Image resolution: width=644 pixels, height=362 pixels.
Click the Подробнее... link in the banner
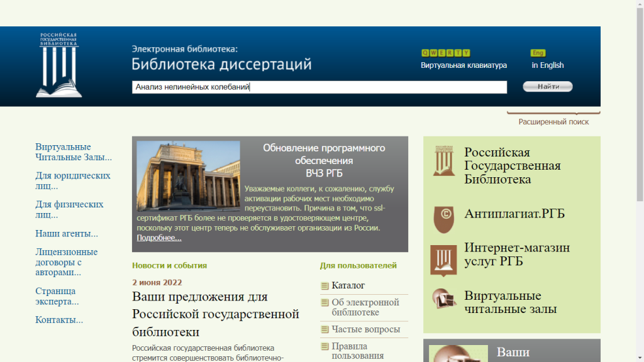pyautogui.click(x=159, y=238)
